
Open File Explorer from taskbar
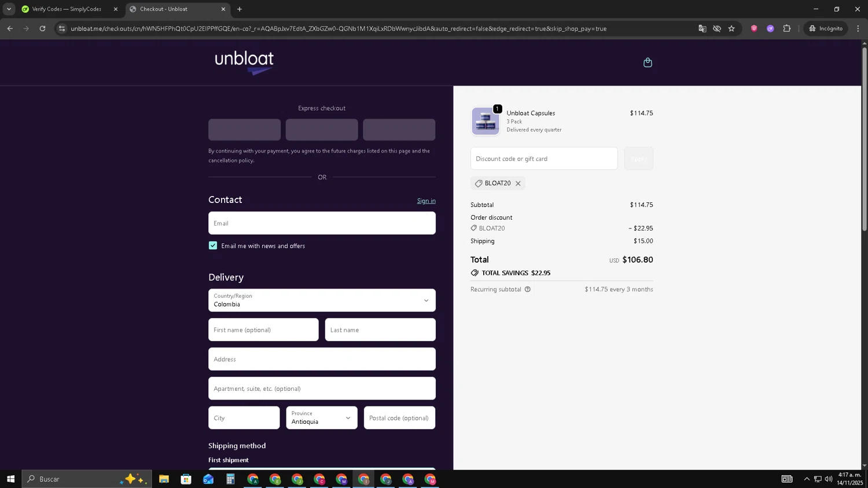click(x=164, y=479)
